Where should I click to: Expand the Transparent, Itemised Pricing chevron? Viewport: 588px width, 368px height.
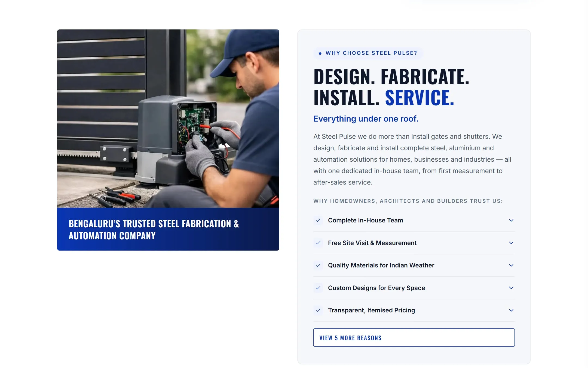[x=511, y=310]
